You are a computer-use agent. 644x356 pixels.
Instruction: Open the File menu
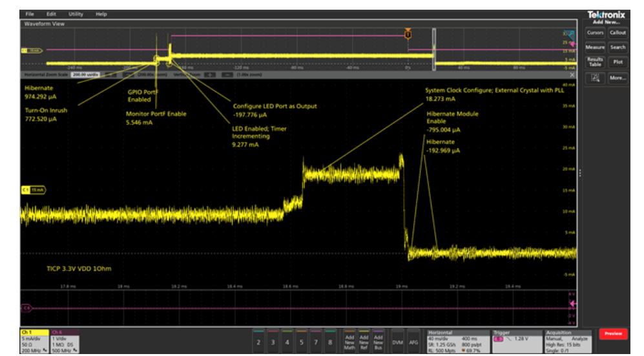click(30, 14)
